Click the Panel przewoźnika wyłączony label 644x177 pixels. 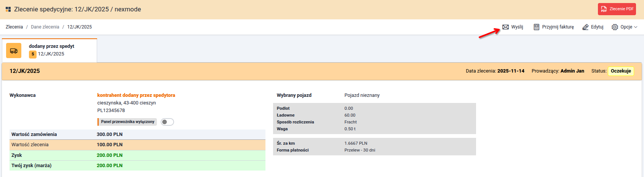point(128,122)
